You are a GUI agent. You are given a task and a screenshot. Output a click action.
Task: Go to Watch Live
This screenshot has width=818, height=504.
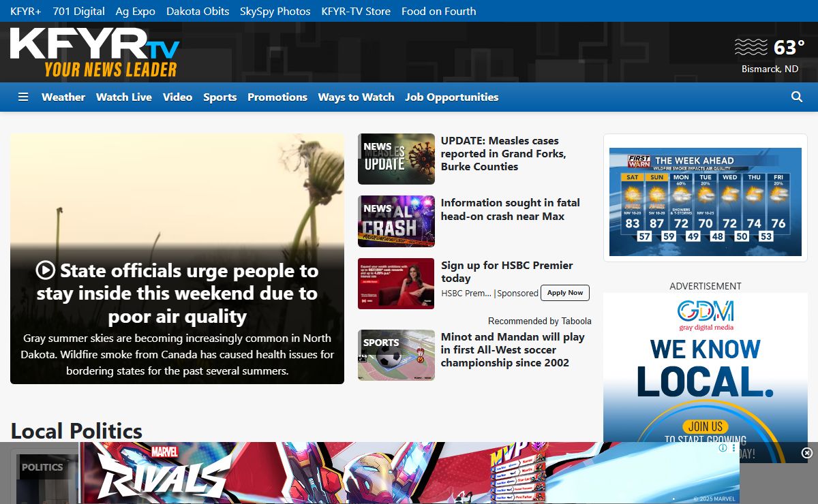(x=124, y=97)
